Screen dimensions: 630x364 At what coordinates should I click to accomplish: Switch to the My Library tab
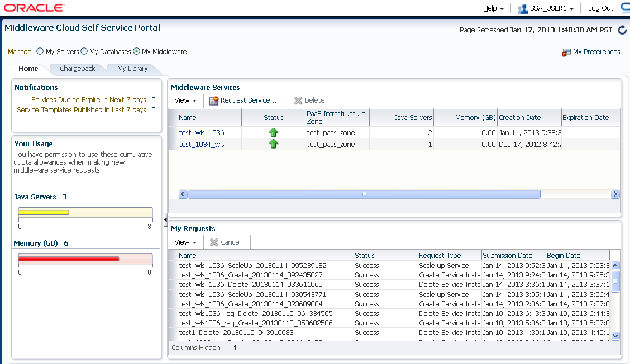[132, 69]
